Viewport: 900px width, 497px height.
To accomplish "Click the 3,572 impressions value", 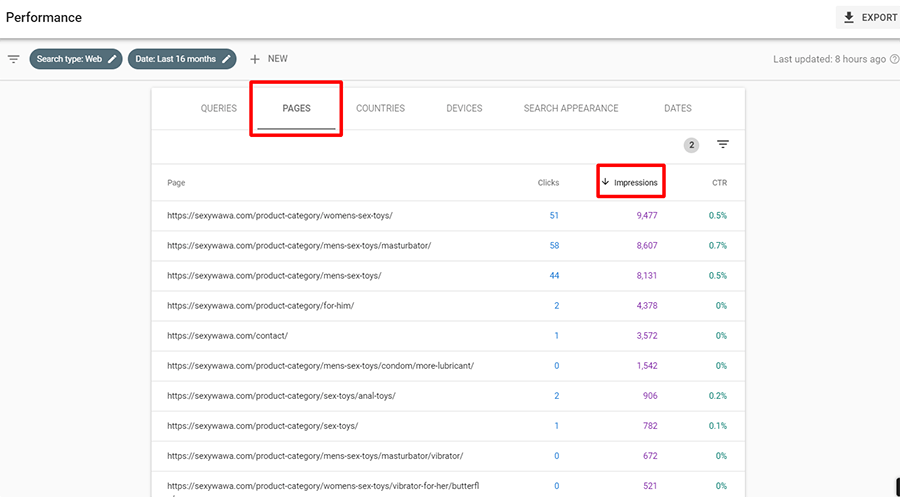I will (x=647, y=336).
